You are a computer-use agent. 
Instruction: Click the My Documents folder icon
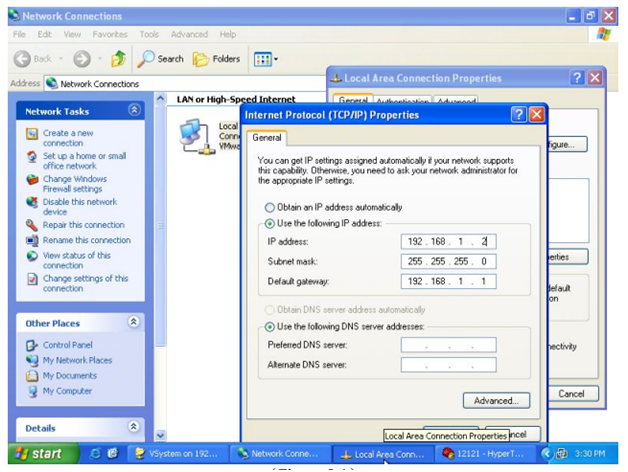pos(32,375)
